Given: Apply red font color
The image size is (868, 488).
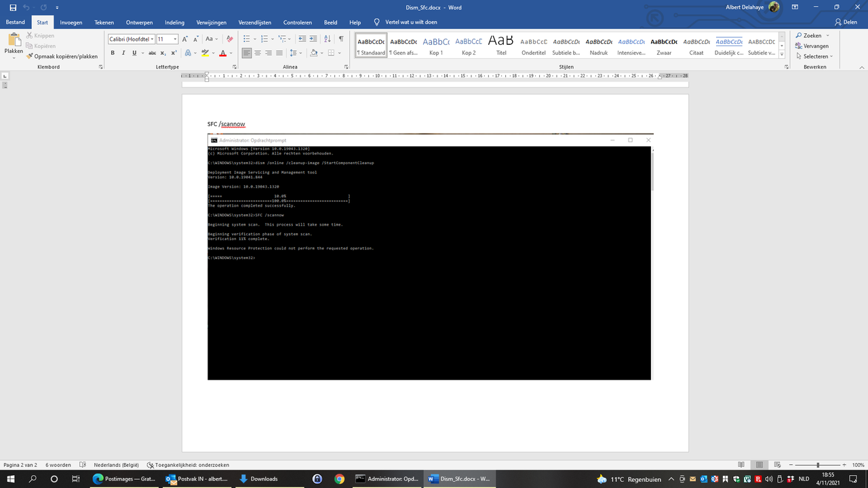Looking at the screenshot, I should coord(222,53).
